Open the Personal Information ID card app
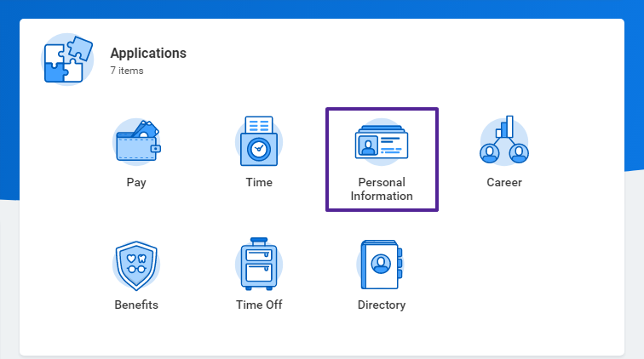The width and height of the screenshot is (644, 359). pyautogui.click(x=382, y=142)
